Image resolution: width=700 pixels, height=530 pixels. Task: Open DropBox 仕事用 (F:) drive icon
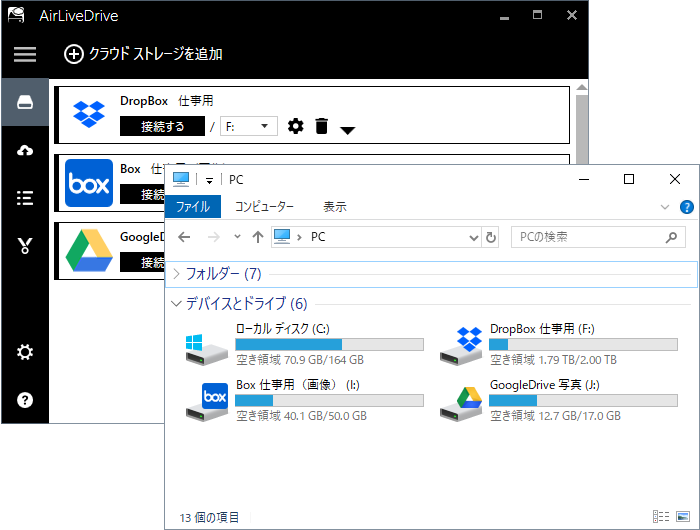click(461, 346)
